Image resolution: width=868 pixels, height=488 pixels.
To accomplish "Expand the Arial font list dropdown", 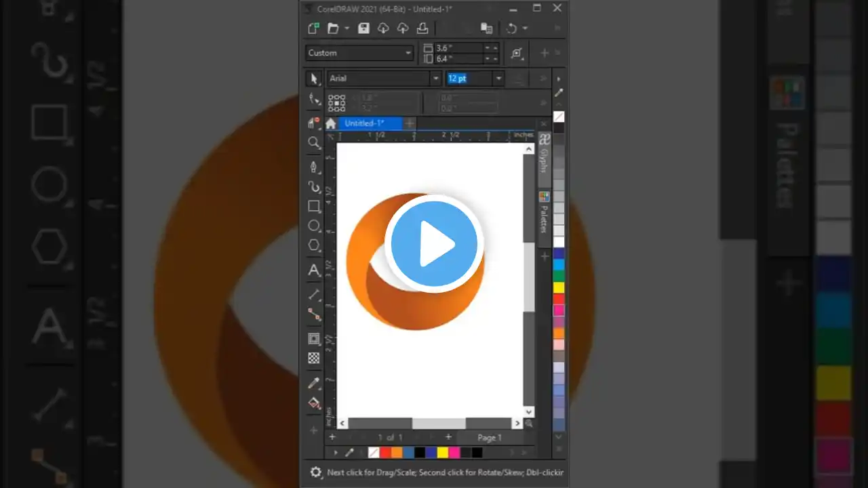I will pyautogui.click(x=435, y=79).
